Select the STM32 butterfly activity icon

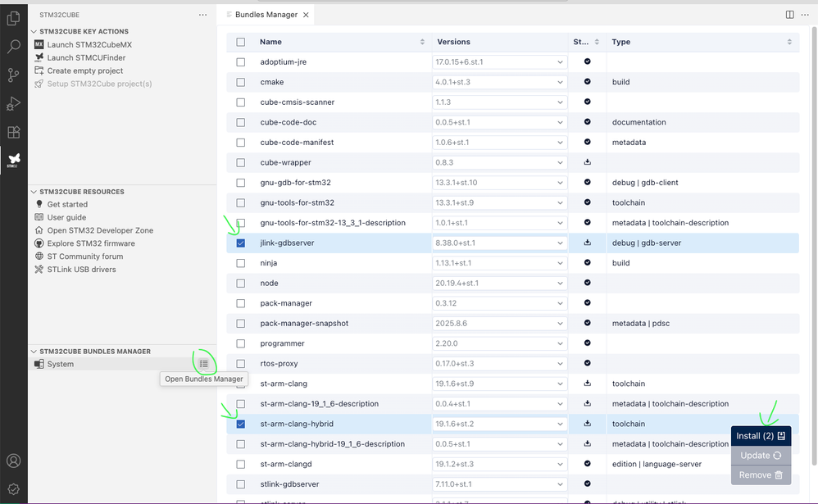[x=14, y=160]
